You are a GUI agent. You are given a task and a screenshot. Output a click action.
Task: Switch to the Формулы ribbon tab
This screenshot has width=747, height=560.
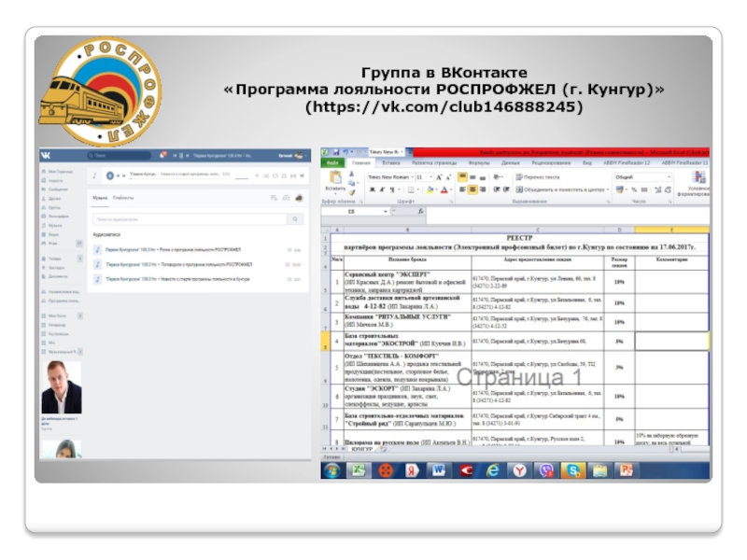coord(478,162)
